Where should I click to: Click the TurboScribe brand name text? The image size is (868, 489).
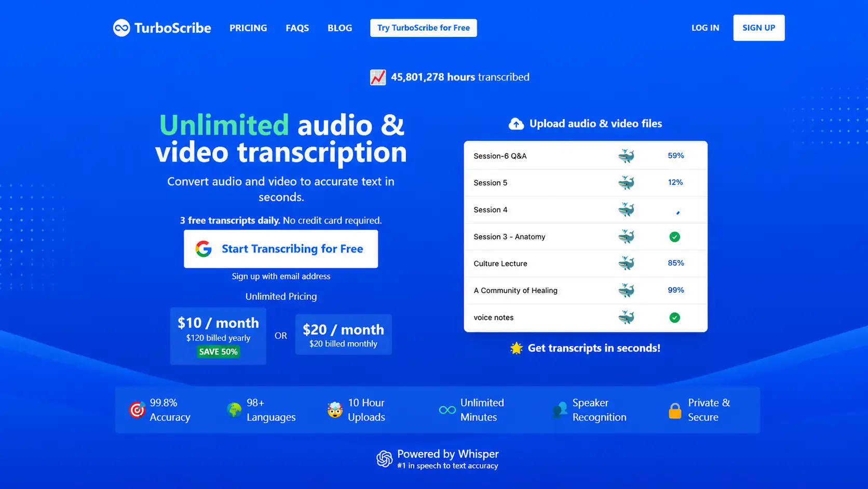pyautogui.click(x=172, y=28)
